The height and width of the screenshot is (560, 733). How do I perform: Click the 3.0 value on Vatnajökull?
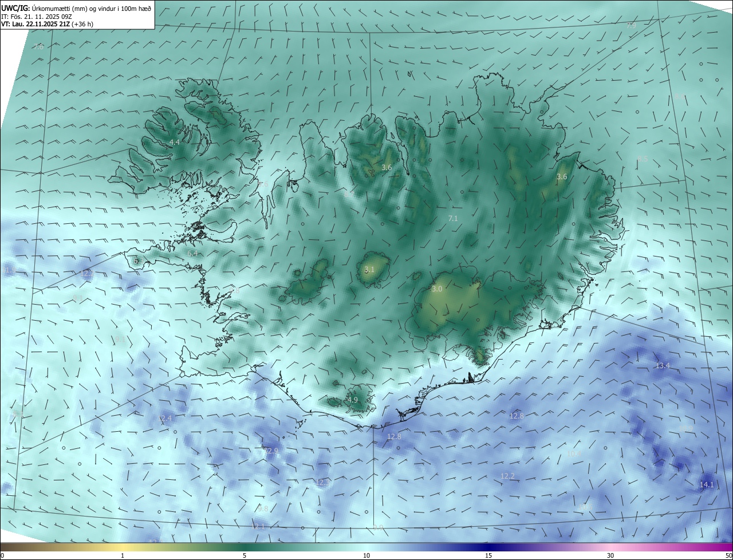point(437,289)
